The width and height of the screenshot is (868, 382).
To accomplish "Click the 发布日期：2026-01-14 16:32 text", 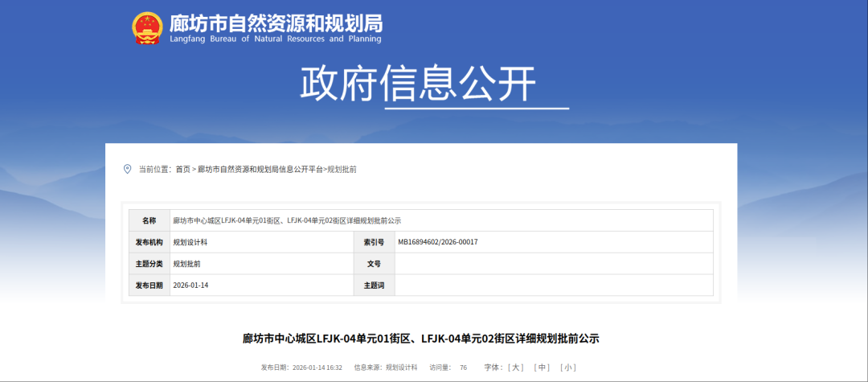I will click(301, 368).
